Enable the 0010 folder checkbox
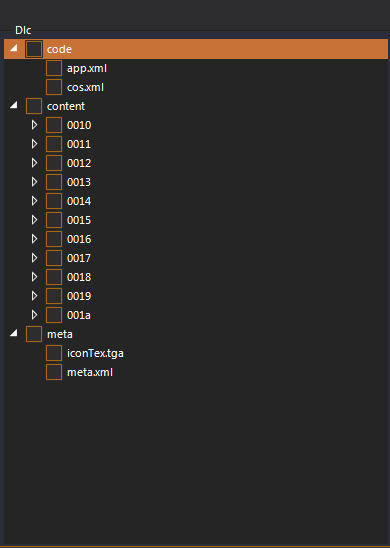390x548 pixels. tap(54, 125)
